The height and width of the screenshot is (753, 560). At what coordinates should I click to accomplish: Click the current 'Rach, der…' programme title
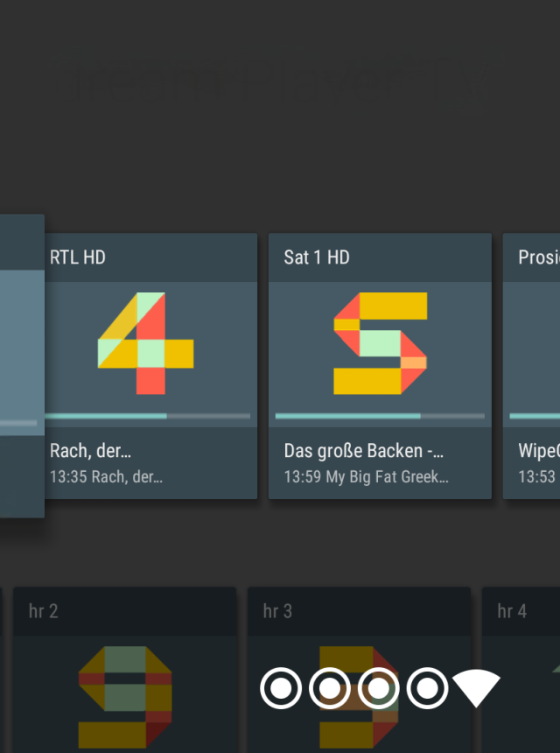[90, 451]
